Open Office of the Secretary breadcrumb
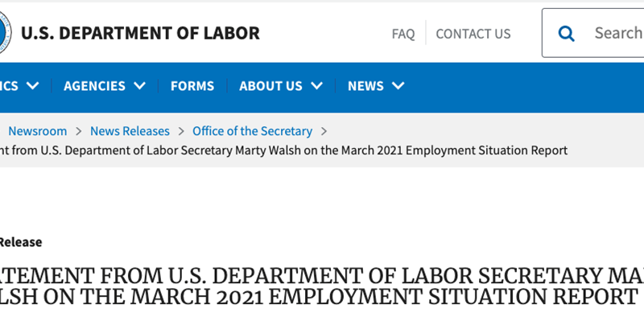The height and width of the screenshot is (325, 644). [x=252, y=130]
